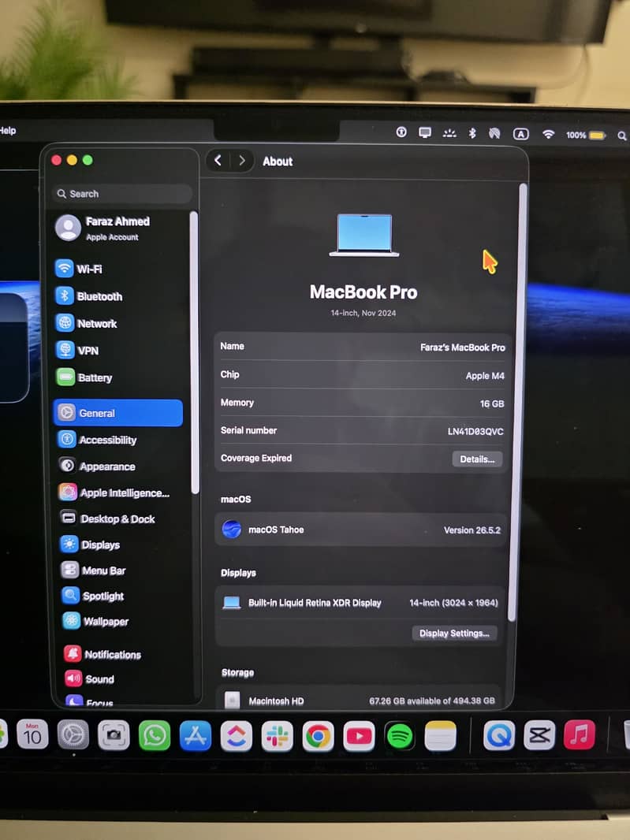Viewport: 630px width, 840px height.
Task: Click Built-in Liquid Retina XDR Display row
Action: pyautogui.click(x=360, y=603)
